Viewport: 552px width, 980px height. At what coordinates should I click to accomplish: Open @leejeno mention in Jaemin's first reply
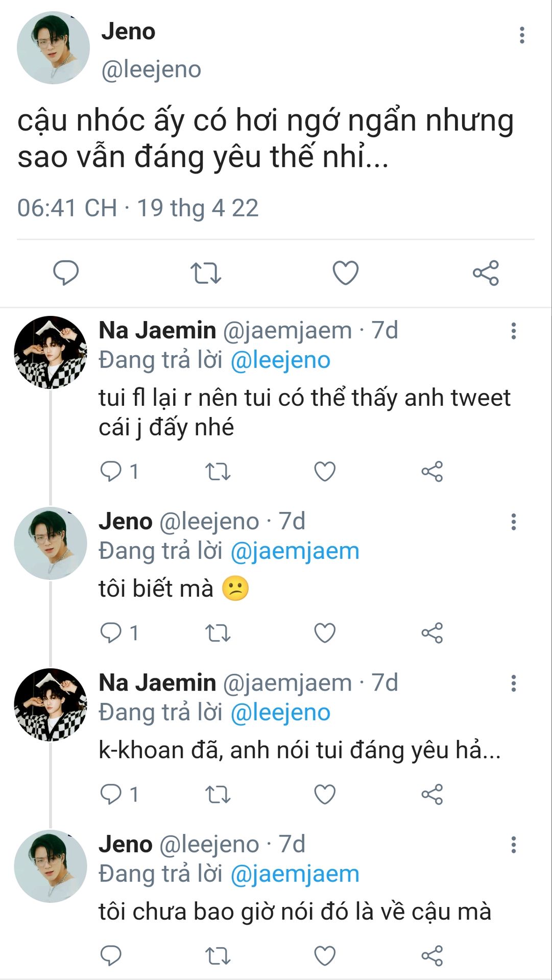(280, 360)
